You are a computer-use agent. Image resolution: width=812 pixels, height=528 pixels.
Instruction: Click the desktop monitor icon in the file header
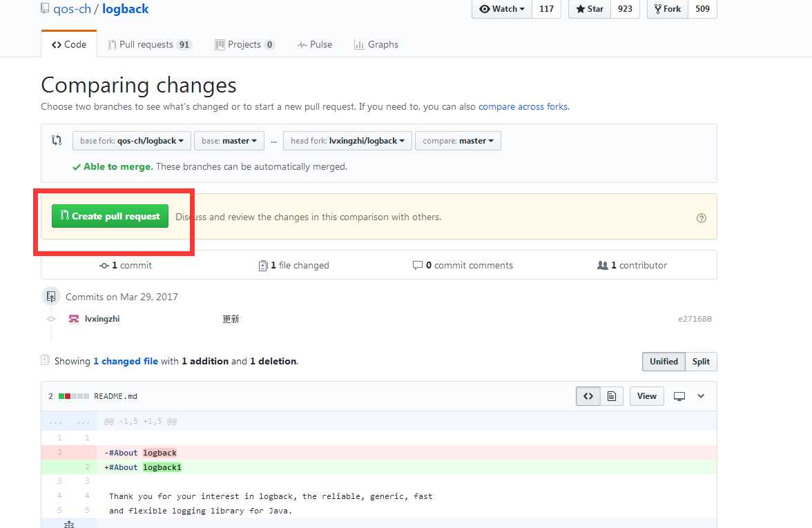(679, 396)
